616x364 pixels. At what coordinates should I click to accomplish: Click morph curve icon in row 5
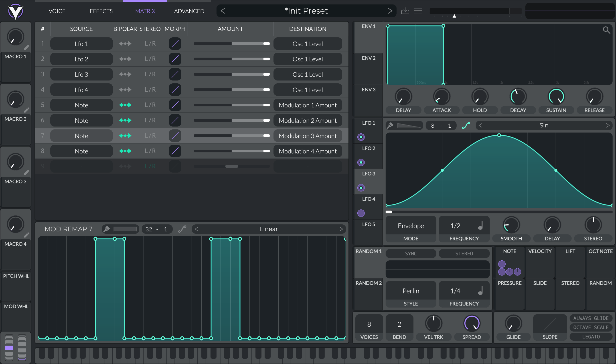175,105
